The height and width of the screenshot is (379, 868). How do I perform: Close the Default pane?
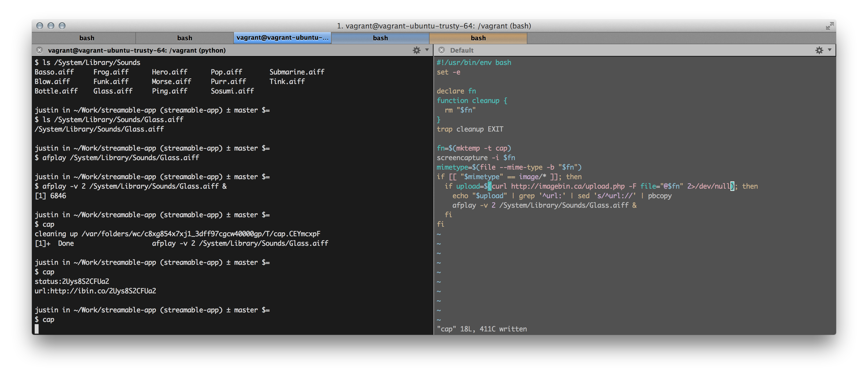click(442, 50)
